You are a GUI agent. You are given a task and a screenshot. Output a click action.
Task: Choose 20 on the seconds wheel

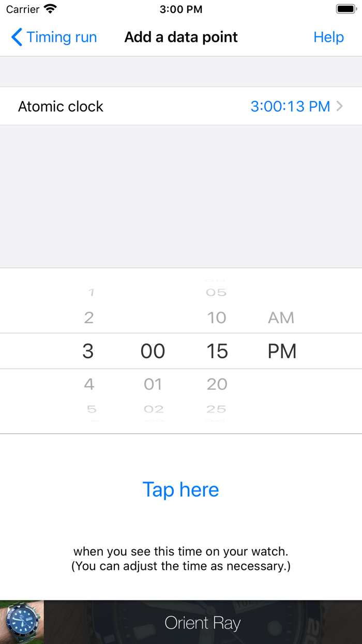click(217, 384)
